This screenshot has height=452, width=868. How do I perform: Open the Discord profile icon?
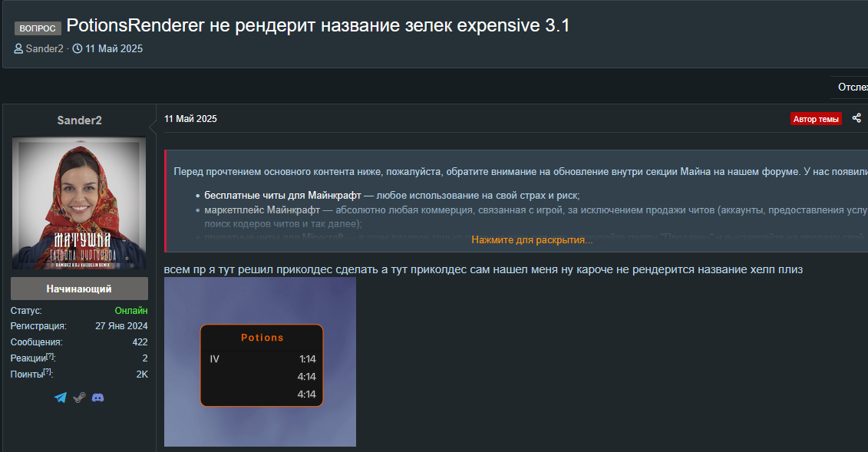pyautogui.click(x=98, y=398)
